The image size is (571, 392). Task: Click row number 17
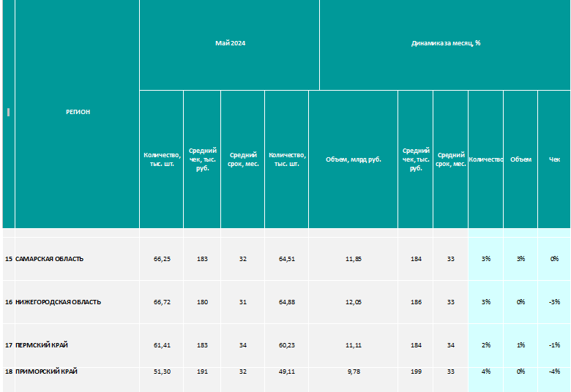[9, 344]
